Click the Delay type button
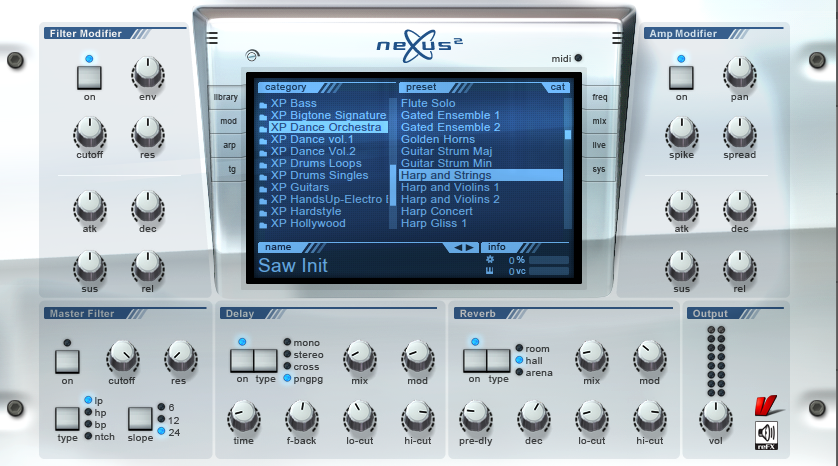The width and height of the screenshot is (838, 466). [x=266, y=361]
